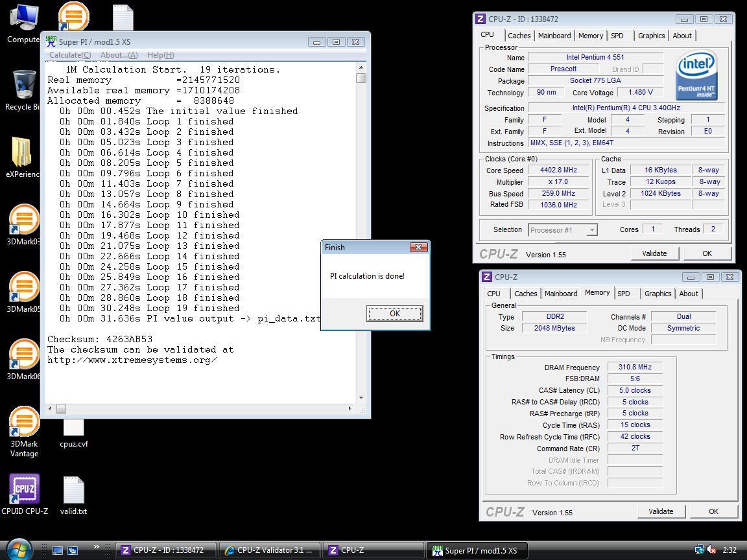Click the Windows Start orb
747x560 pixels.
pyautogui.click(x=19, y=550)
